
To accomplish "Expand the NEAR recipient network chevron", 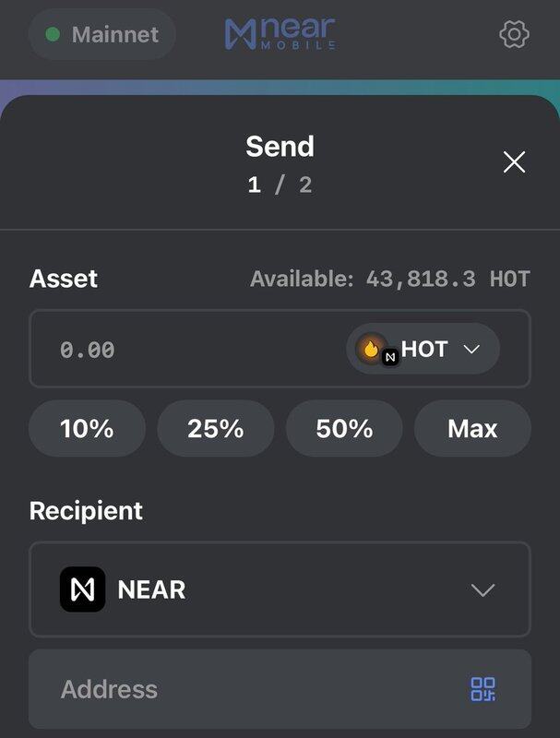I will click(483, 590).
